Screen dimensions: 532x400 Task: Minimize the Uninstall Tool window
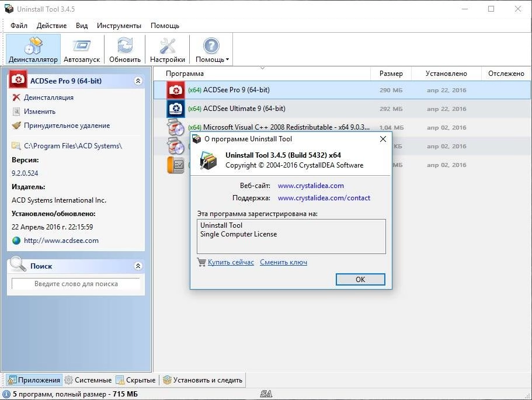tap(465, 9)
